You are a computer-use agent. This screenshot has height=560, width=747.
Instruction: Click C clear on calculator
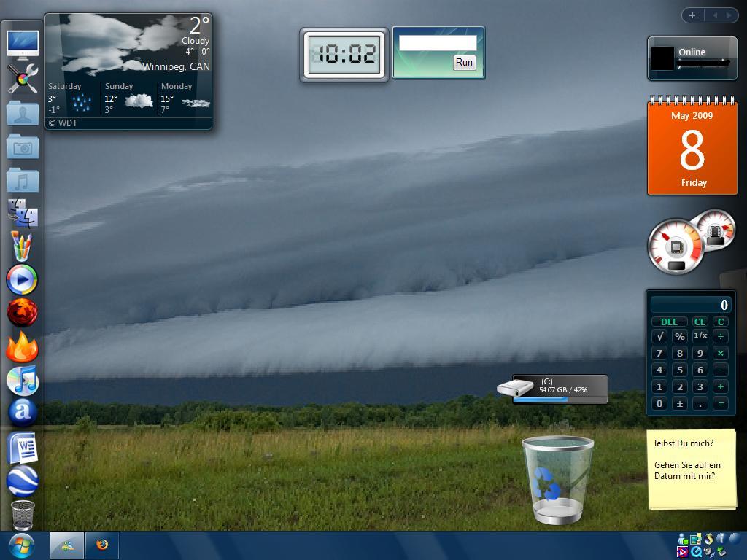721,322
